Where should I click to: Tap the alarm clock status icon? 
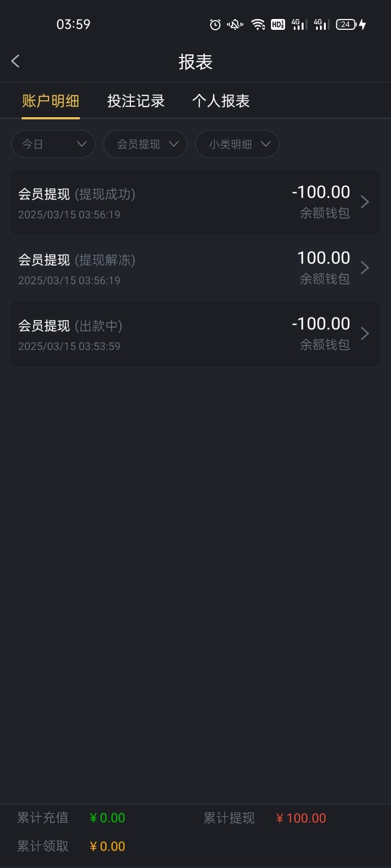pos(215,24)
